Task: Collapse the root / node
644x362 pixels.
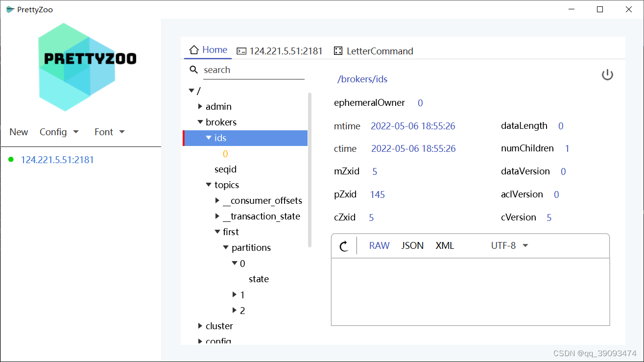Action: point(191,91)
